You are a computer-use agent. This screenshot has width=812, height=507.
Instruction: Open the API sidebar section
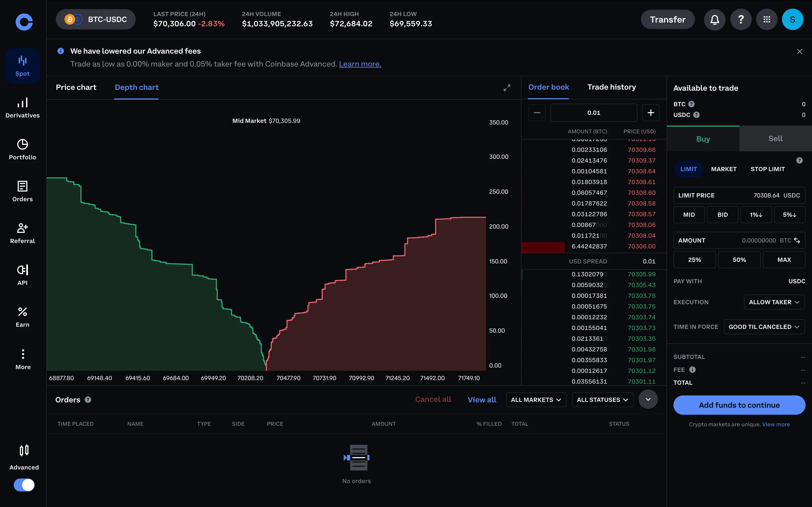[23, 275]
